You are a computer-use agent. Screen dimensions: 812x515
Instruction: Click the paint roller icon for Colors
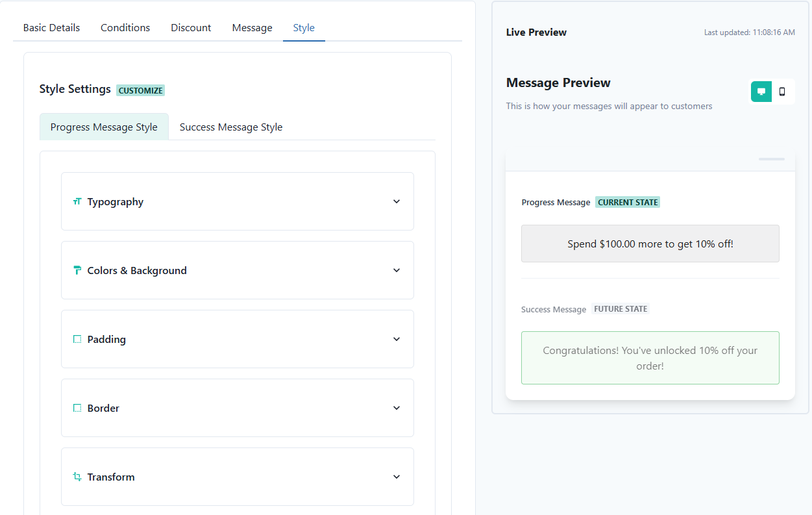(77, 270)
